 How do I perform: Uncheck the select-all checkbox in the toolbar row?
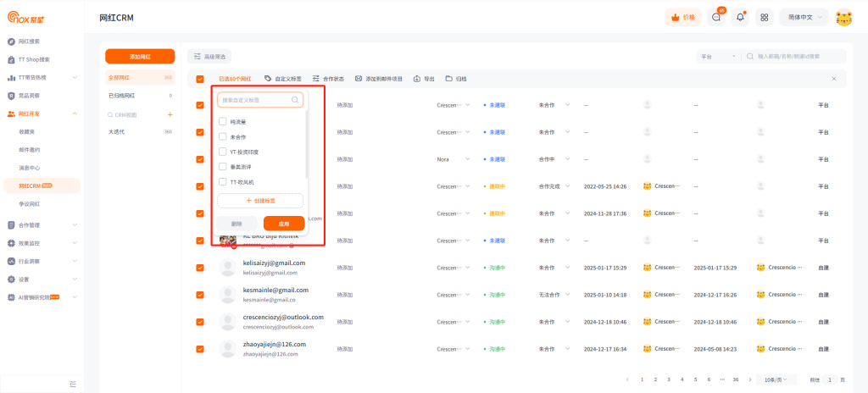click(200, 79)
